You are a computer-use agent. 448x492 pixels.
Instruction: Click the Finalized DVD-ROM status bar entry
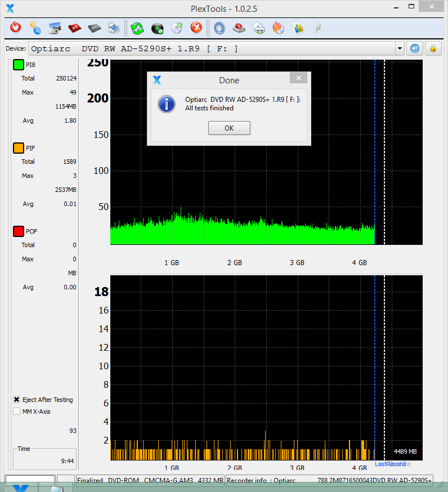click(x=150, y=480)
